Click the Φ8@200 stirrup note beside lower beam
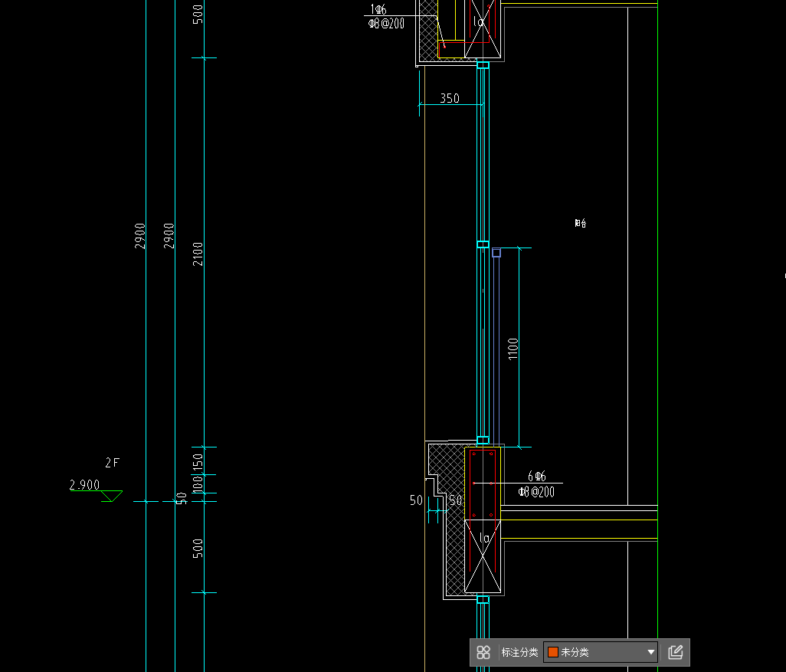This screenshot has width=786, height=672. tap(536, 492)
